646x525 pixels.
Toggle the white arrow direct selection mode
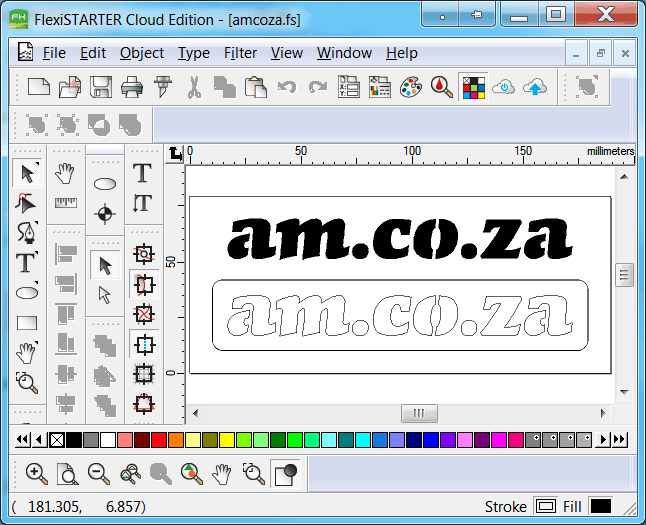105,295
